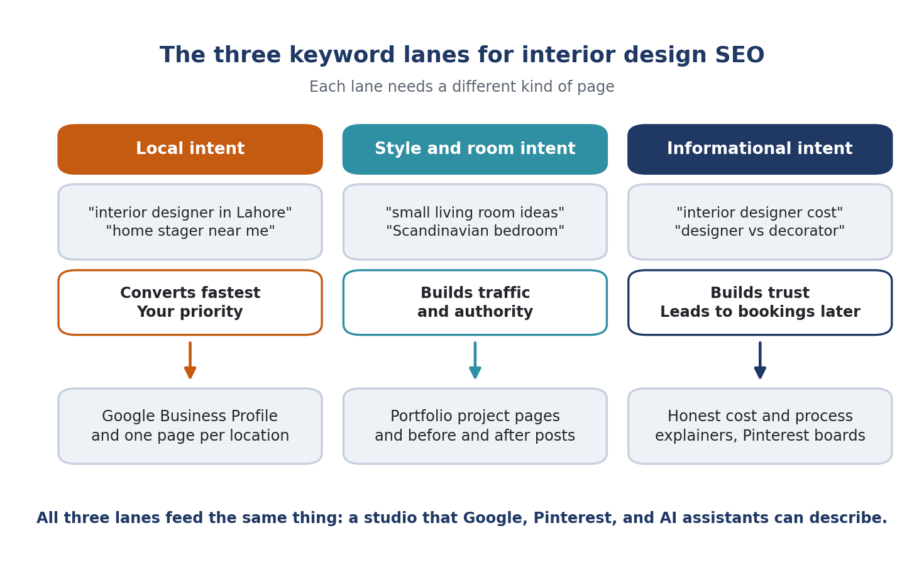The image size is (924, 584).
Task: Select the teal "Style and room intent" header
Action: coord(475,150)
